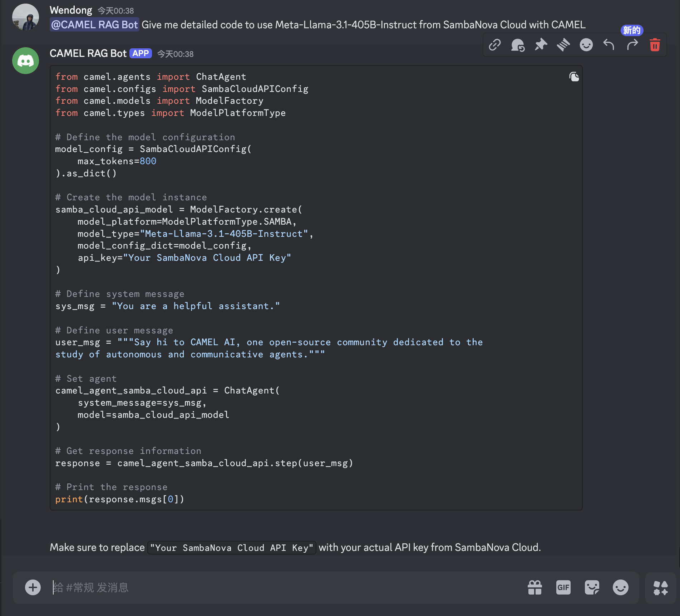Click the import line for SambaCloudAPIConfig
This screenshot has height=616, width=680.
[x=182, y=89]
